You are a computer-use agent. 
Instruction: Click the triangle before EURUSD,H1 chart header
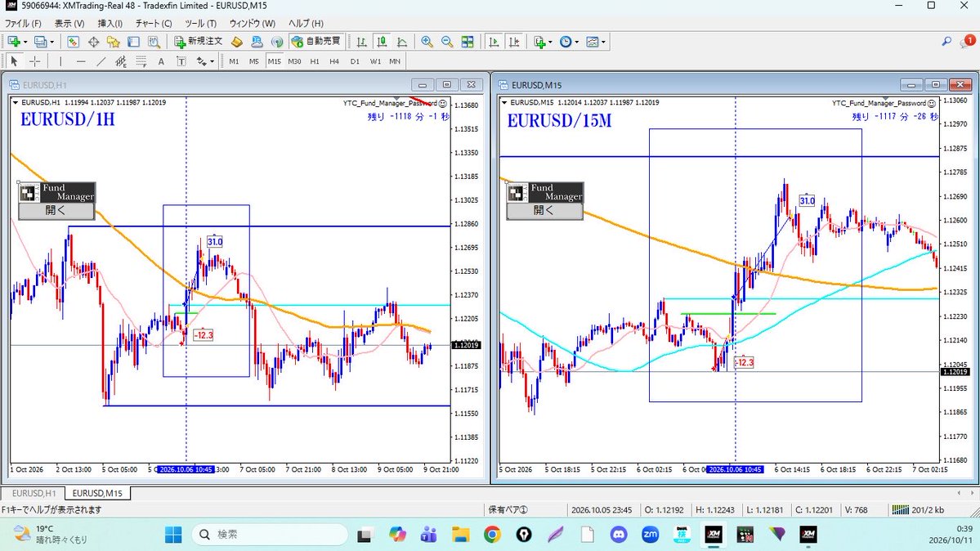point(16,102)
